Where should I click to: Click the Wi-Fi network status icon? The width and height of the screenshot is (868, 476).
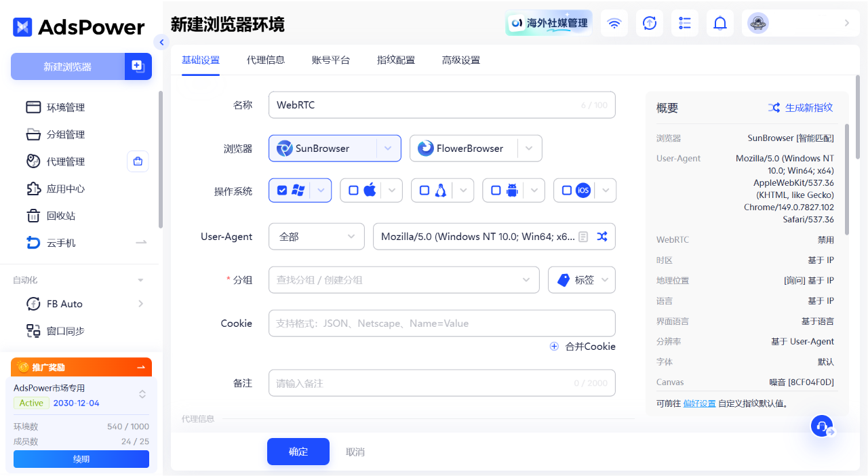614,23
